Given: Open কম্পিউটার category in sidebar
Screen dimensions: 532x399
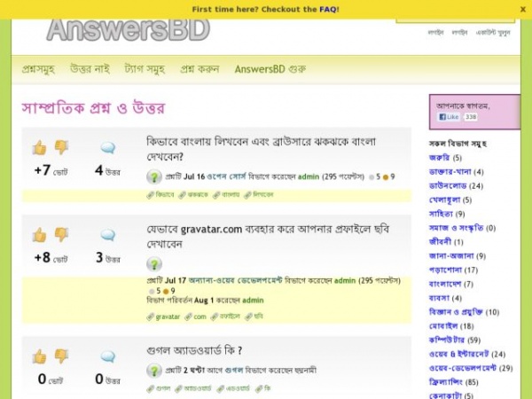Looking at the screenshot, I should point(447,340).
